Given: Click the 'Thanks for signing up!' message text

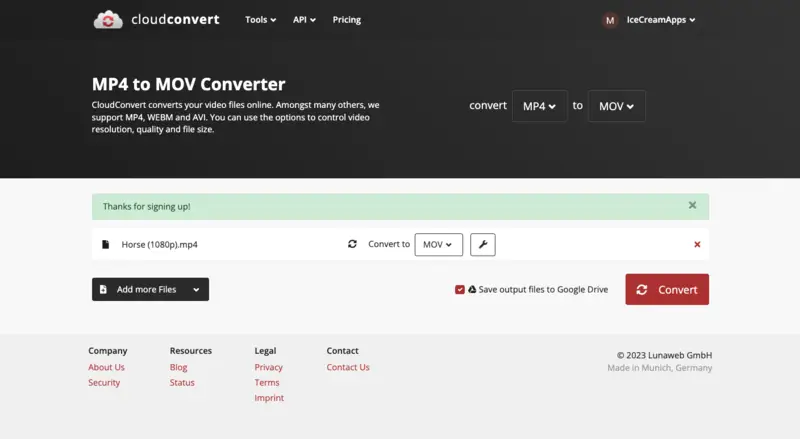Looking at the screenshot, I should (146, 206).
